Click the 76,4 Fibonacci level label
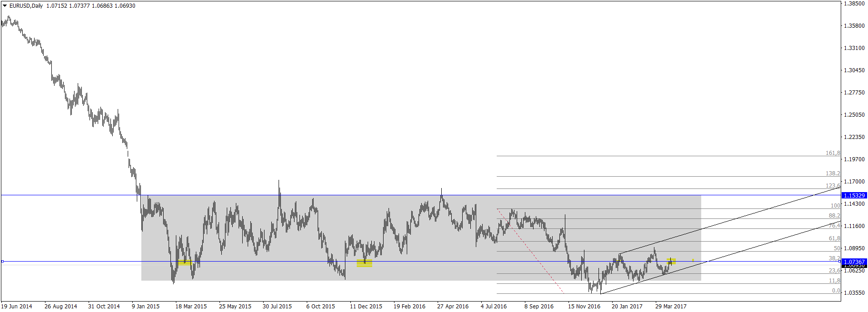This screenshot has width=868, height=312. coord(834,226)
